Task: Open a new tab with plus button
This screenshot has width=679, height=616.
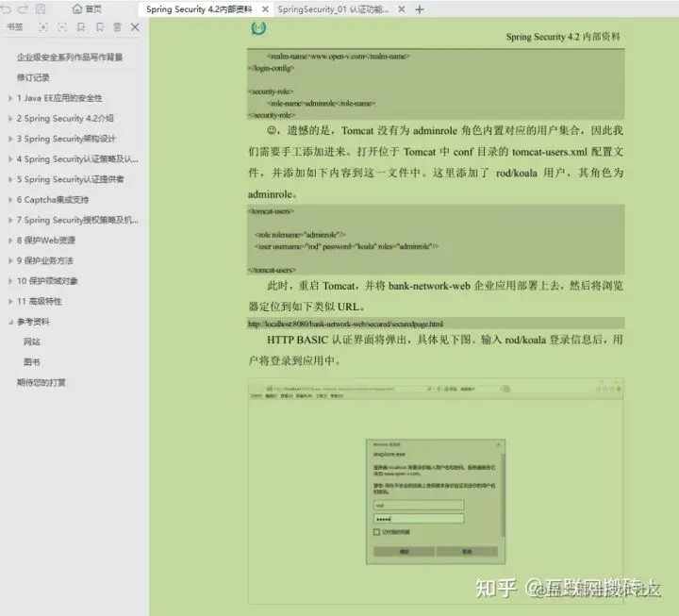Action: 419,9
